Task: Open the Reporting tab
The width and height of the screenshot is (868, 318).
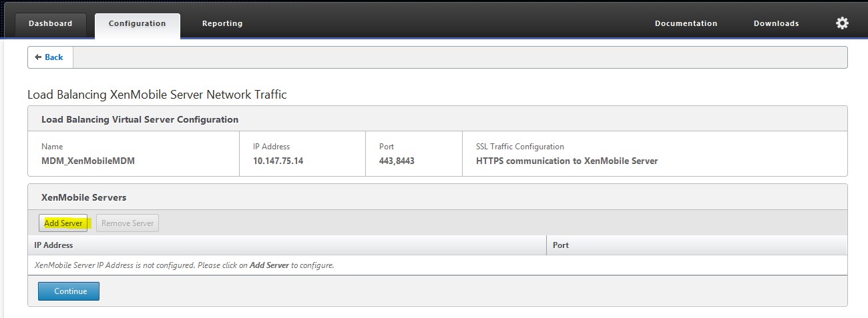Action: (x=222, y=24)
